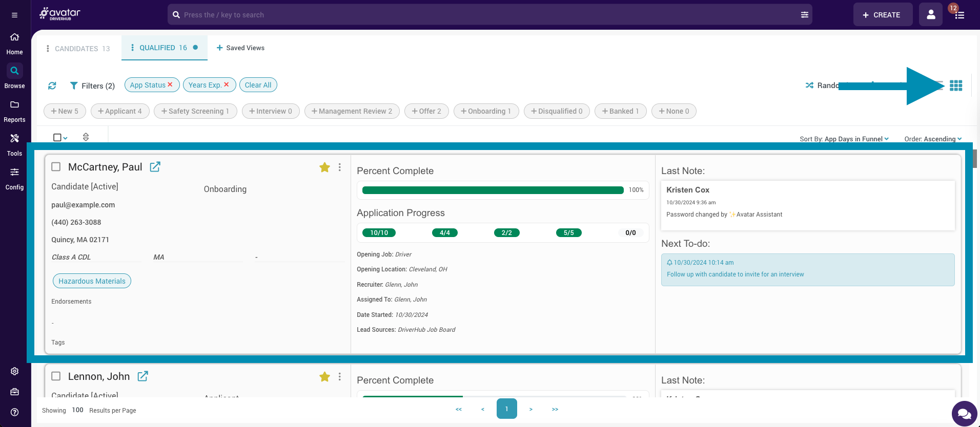Open the Saved Views tab

[240, 48]
